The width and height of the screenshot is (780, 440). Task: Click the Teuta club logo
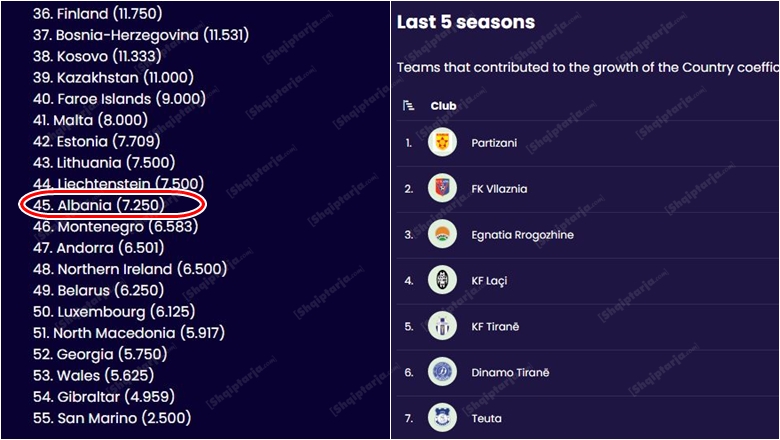442,418
